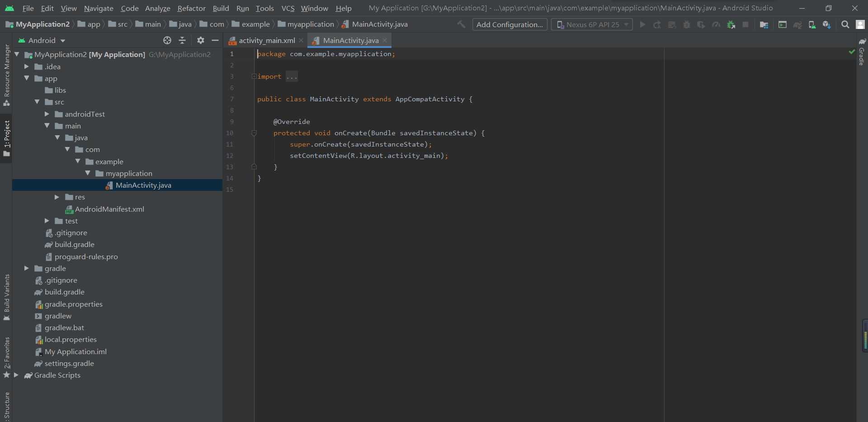Toggle the Structure tool window
This screenshot has width=868, height=422.
point(6,406)
